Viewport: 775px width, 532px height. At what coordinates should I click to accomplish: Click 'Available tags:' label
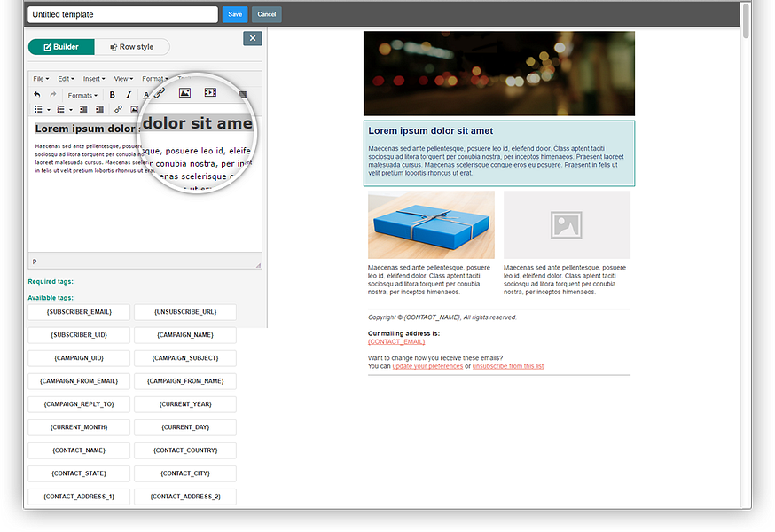51,298
